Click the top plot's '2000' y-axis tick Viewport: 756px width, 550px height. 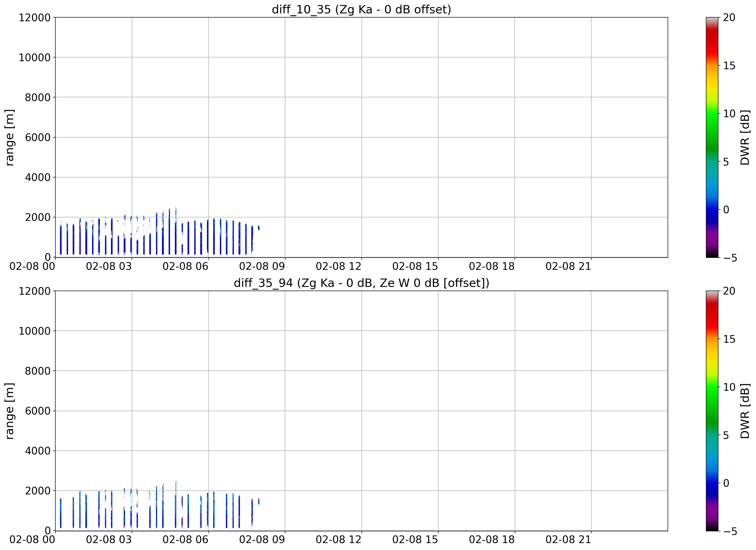coord(38,217)
